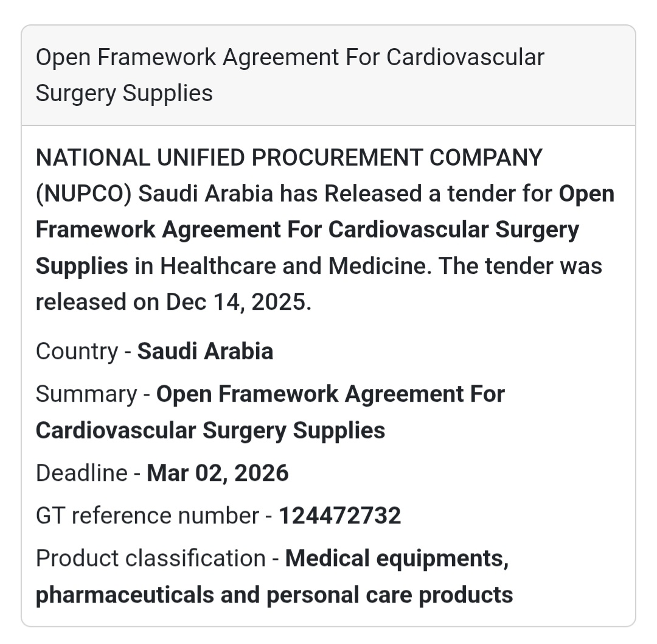This screenshot has width=657, height=644.
Task: Click the "Medical equipments," classification text
Action: pos(397,558)
